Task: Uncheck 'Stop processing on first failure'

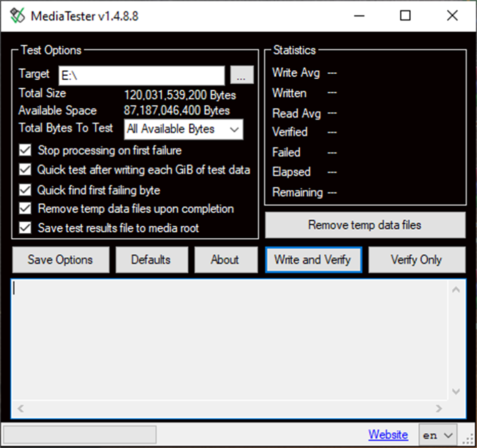Action: 25,150
